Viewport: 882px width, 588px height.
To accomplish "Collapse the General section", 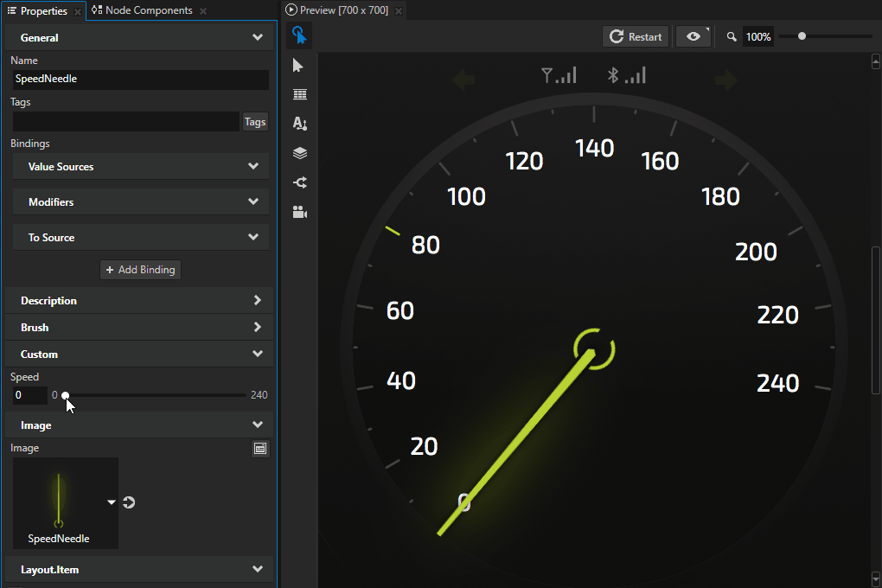I will coord(257,37).
